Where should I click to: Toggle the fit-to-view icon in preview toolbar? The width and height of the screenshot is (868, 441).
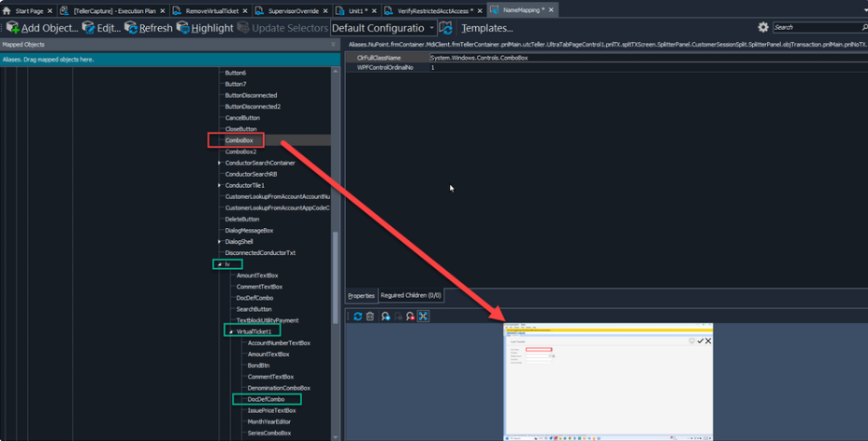(423, 317)
